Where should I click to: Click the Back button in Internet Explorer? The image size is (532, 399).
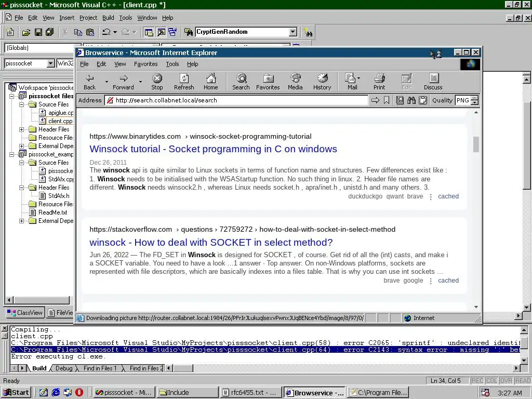[x=89, y=82]
